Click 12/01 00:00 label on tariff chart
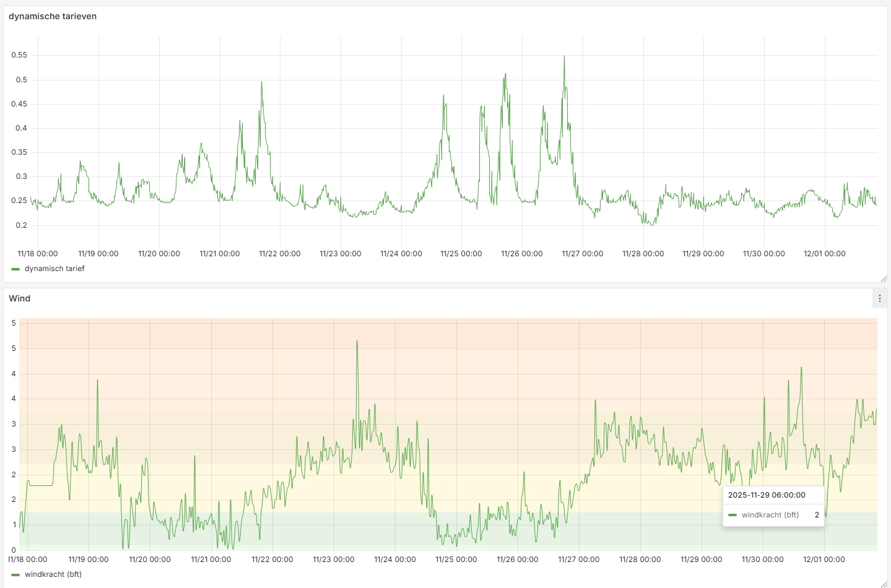Image resolution: width=891 pixels, height=588 pixels. pyautogui.click(x=825, y=254)
